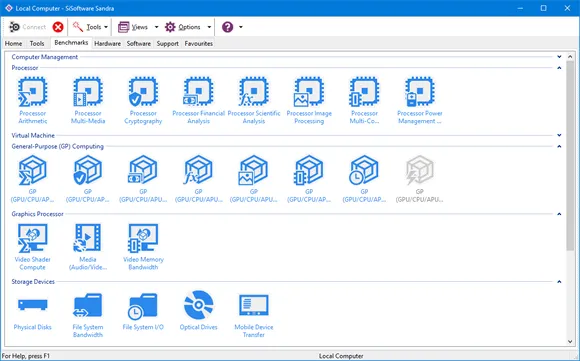Click the Connect toolbar button
This screenshot has height=361, width=580.
click(27, 27)
